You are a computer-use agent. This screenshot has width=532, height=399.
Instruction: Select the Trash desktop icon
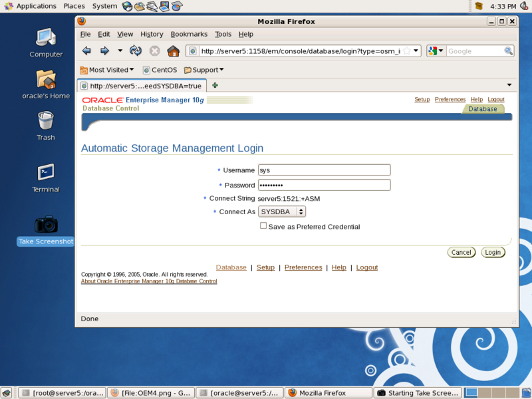46,126
